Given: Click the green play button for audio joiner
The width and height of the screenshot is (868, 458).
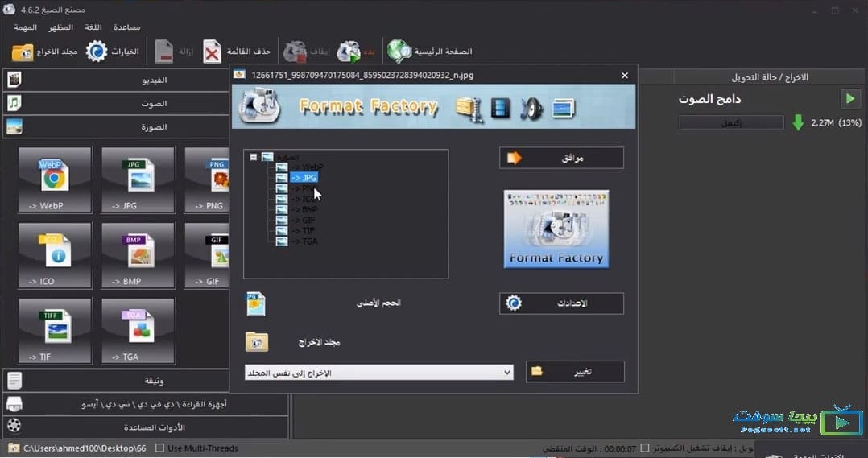Looking at the screenshot, I should pyautogui.click(x=850, y=99).
